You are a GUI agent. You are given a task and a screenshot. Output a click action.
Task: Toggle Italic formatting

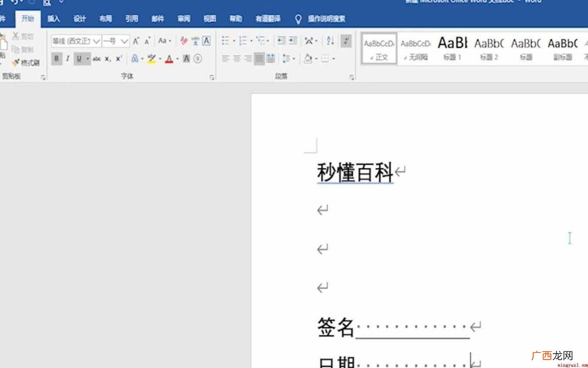[68, 58]
